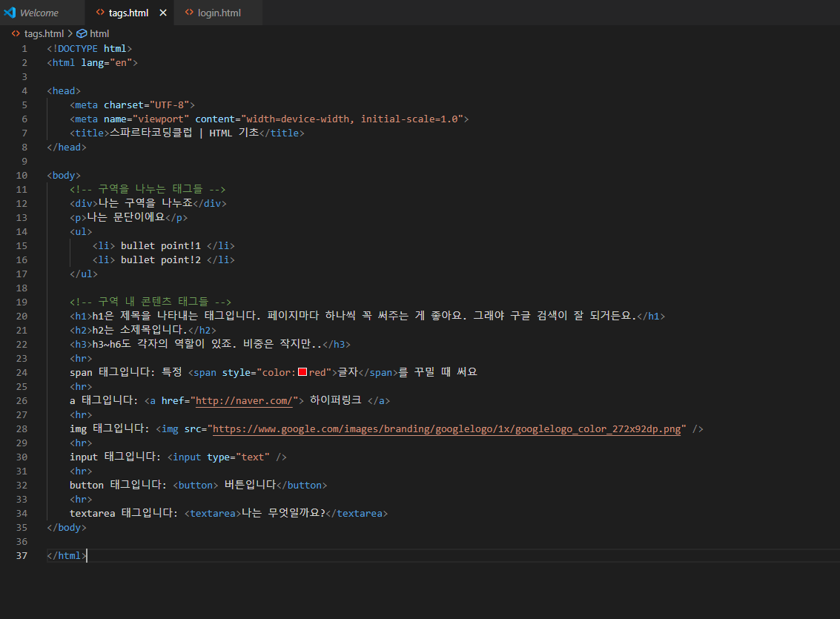Select the tags.html editor tab
This screenshot has height=619, width=840.
pyautogui.click(x=128, y=13)
